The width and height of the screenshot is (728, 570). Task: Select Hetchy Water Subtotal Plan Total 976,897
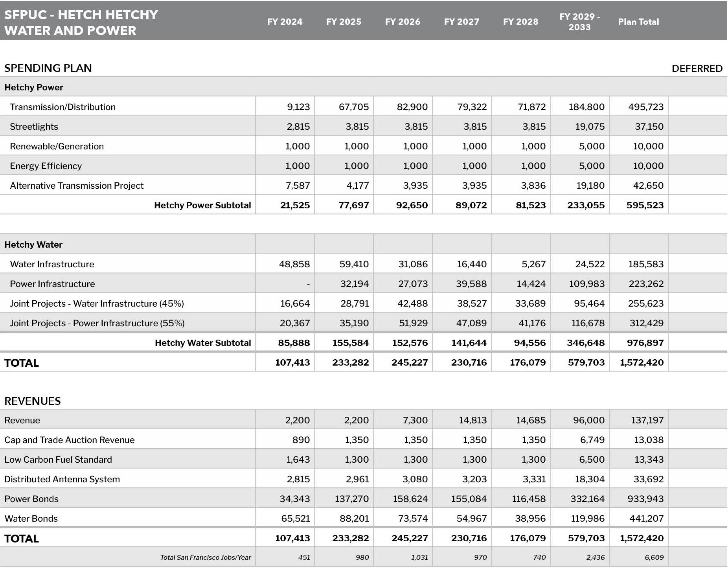[x=645, y=343]
